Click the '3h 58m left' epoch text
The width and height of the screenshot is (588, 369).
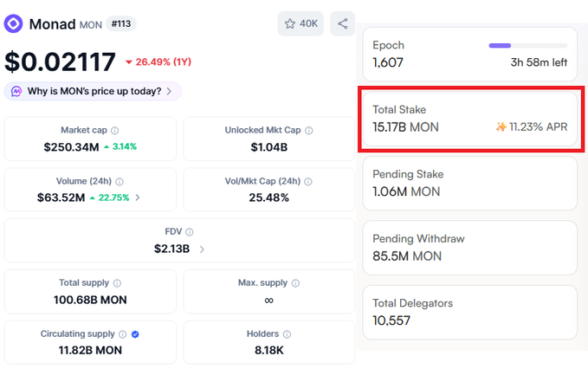[x=539, y=62]
